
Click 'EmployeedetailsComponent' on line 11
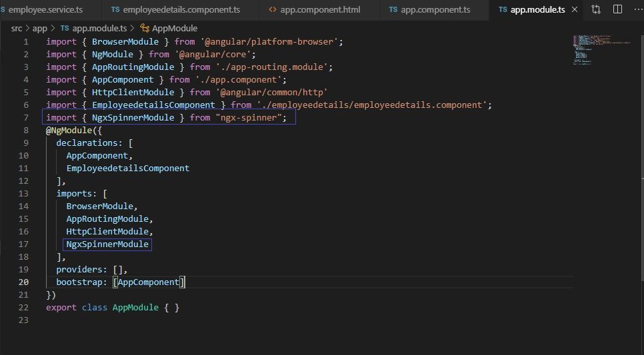[128, 169]
